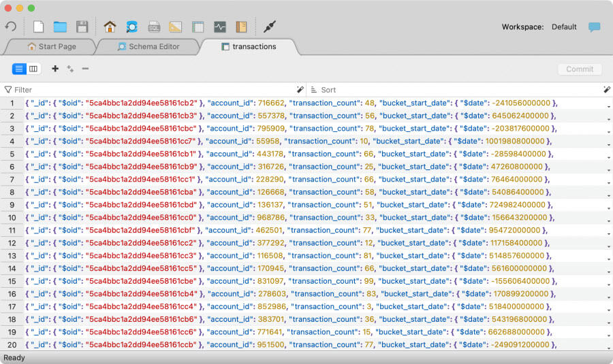
Task: Open the SQL editor toolbar icon
Action: [x=154, y=27]
